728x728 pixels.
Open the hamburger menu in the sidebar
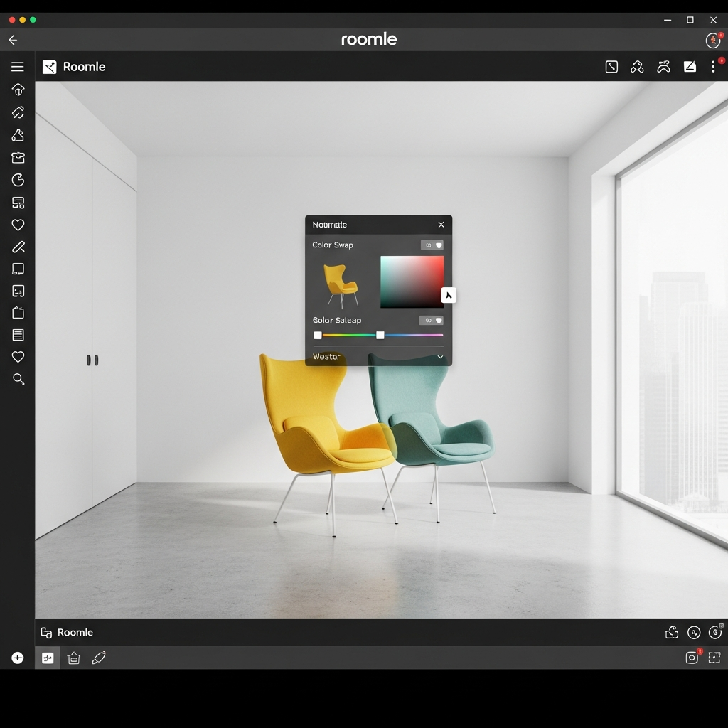click(18, 67)
